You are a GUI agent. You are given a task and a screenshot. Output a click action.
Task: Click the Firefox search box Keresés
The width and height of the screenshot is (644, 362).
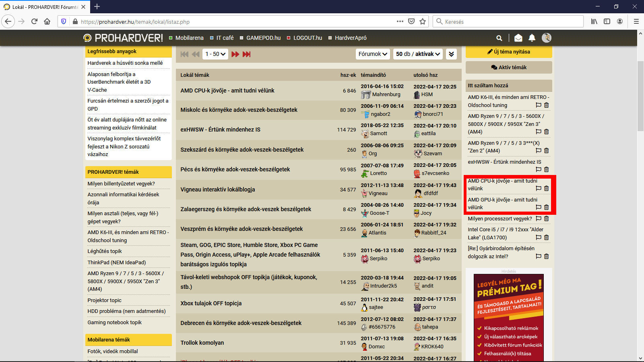pyautogui.click(x=508, y=21)
